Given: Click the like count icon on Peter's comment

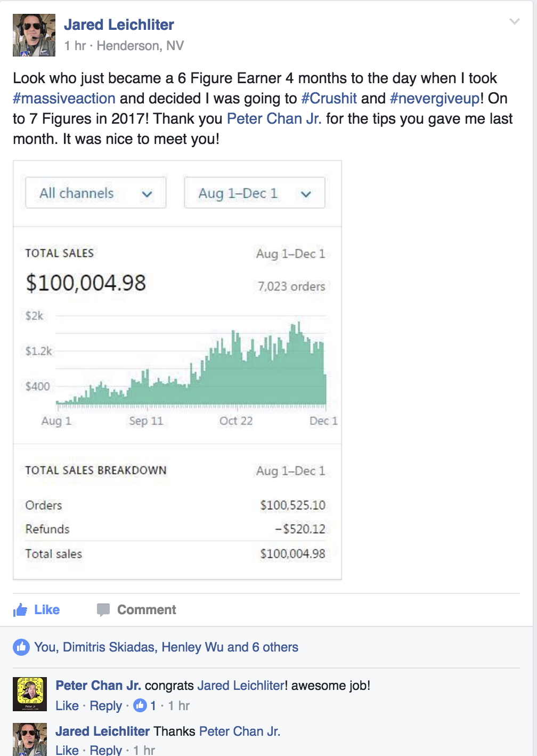Looking at the screenshot, I should 140,705.
